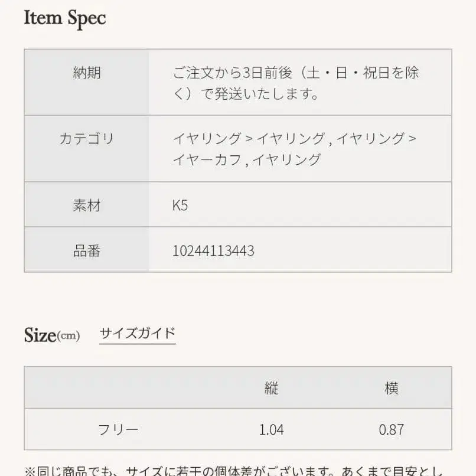Select the カテゴリ label cell
Image resolution: width=476 pixels, height=476 pixels.
click(x=87, y=139)
